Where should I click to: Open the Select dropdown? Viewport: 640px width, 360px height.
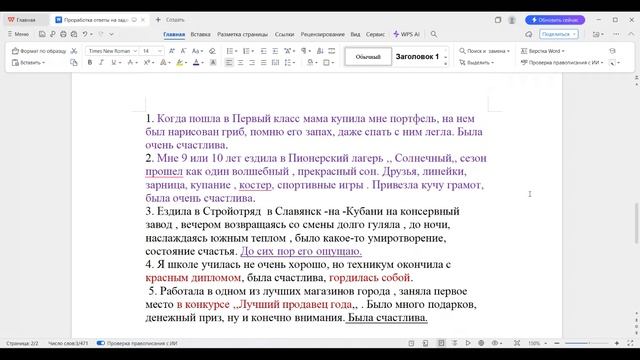pos(477,62)
